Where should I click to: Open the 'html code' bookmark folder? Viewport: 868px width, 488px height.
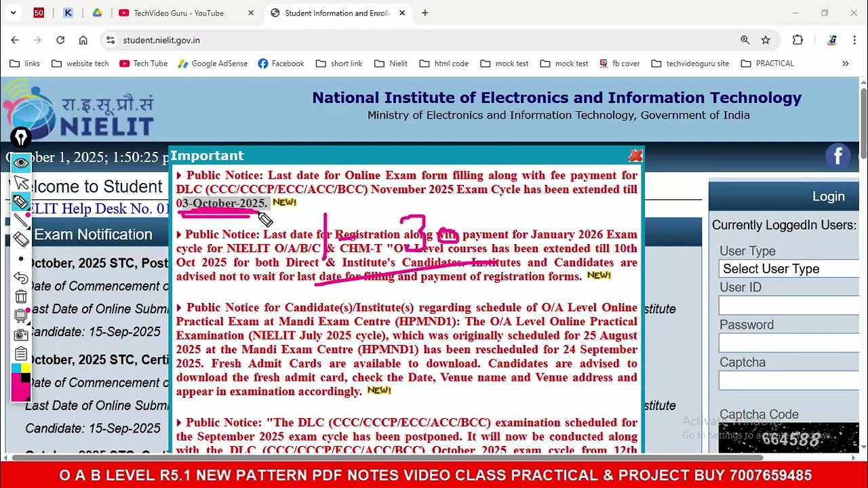pyautogui.click(x=444, y=63)
